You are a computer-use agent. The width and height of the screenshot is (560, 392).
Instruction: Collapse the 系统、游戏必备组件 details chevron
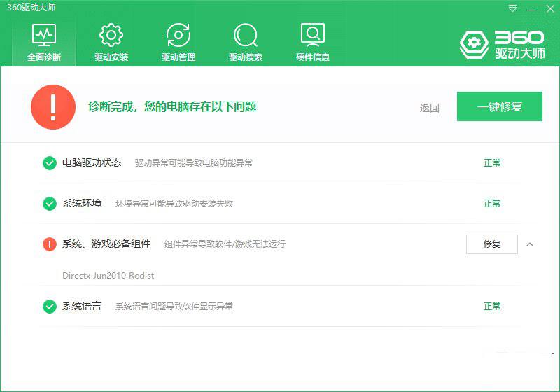coord(530,244)
